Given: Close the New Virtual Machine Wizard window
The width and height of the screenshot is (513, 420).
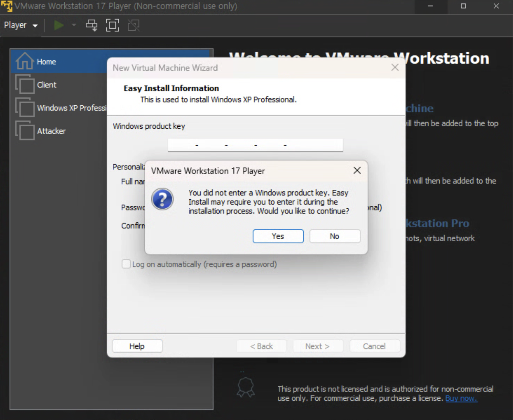Looking at the screenshot, I should coord(395,67).
